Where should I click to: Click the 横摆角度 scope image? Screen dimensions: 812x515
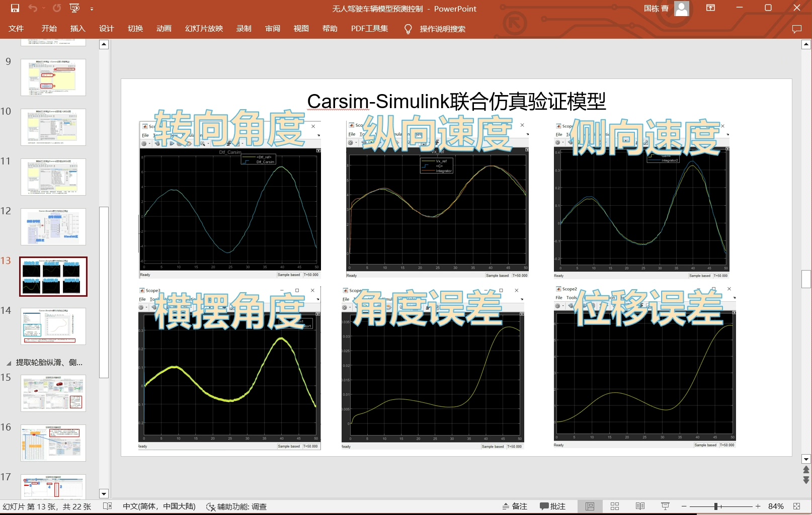point(229,368)
